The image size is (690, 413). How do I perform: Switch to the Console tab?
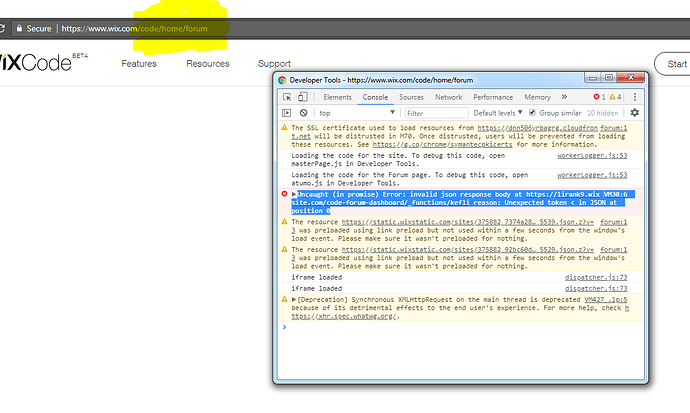375,97
